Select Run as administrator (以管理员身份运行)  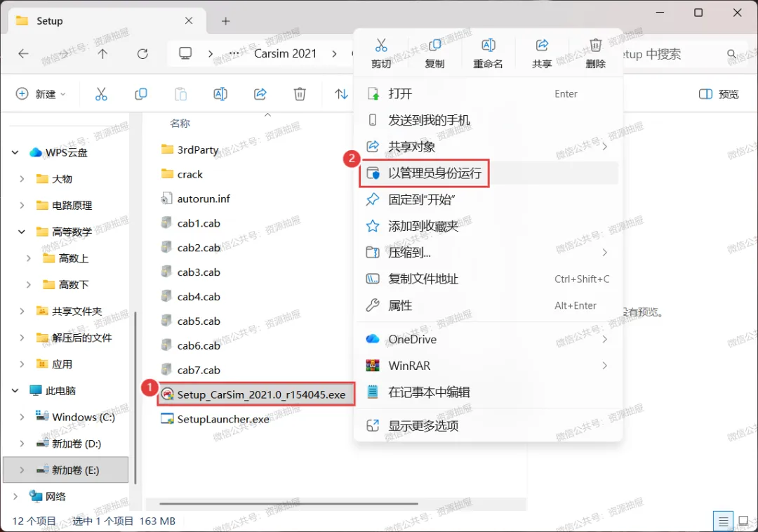[486, 173]
